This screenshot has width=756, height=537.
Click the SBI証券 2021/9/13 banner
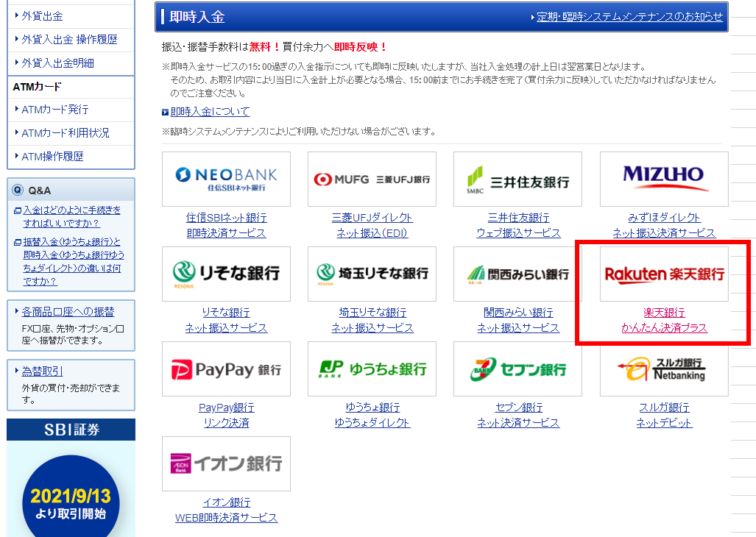[71, 477]
